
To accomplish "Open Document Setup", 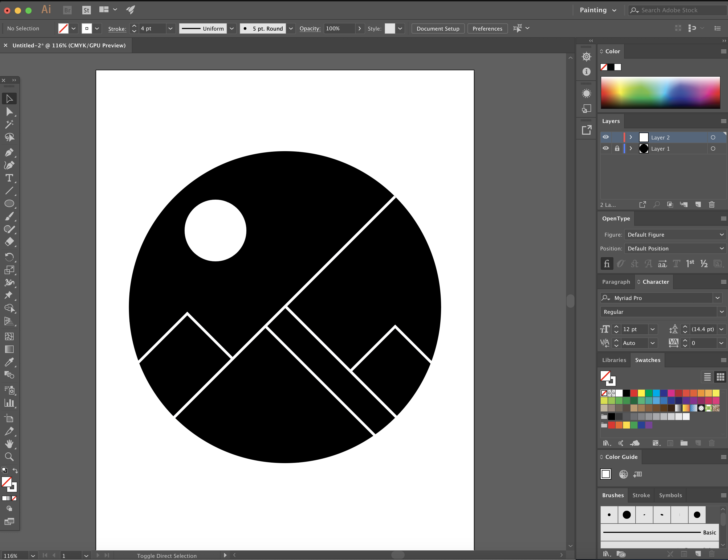I will tap(438, 28).
